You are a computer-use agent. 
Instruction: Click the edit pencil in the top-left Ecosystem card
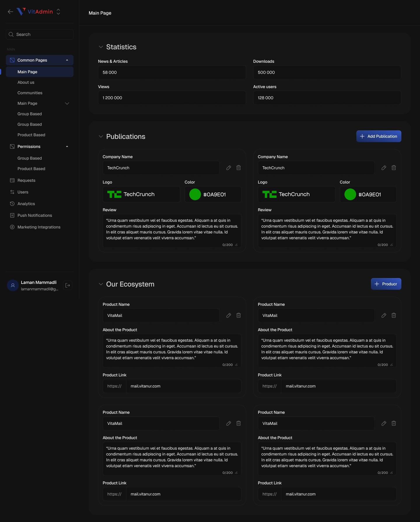pyautogui.click(x=229, y=315)
